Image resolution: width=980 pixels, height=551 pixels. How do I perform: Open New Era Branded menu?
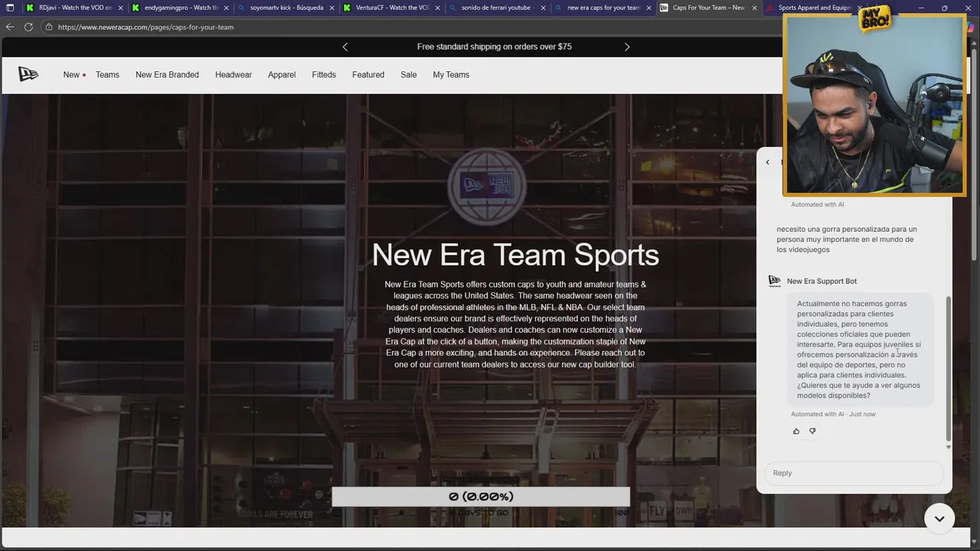(167, 75)
